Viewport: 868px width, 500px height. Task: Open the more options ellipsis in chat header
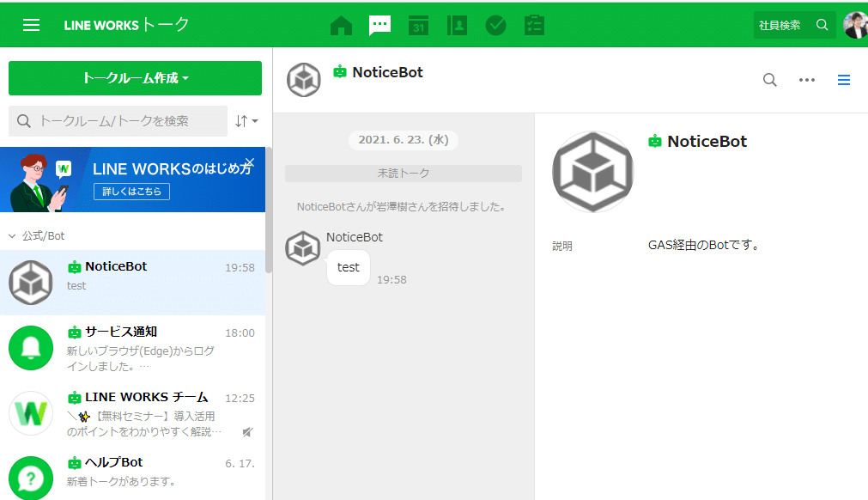pos(806,79)
